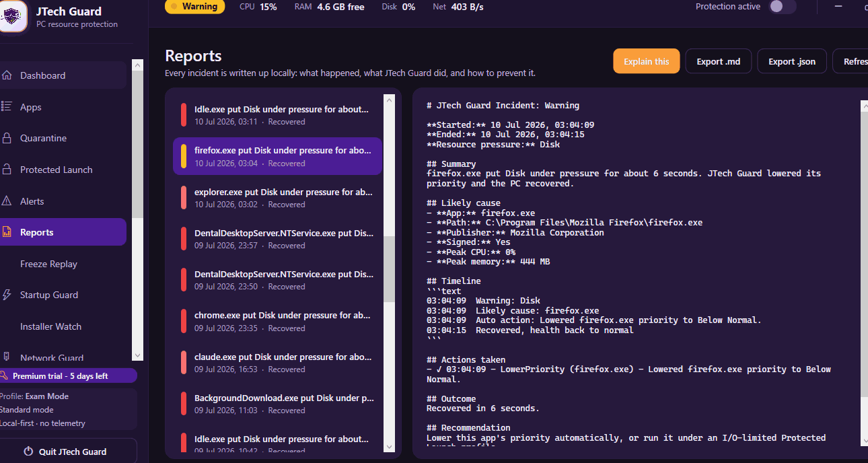Screen dimensions: 868x463
Task: Open DentalDesktopServer report from 09 Jul 23:57
Action: [277, 238]
